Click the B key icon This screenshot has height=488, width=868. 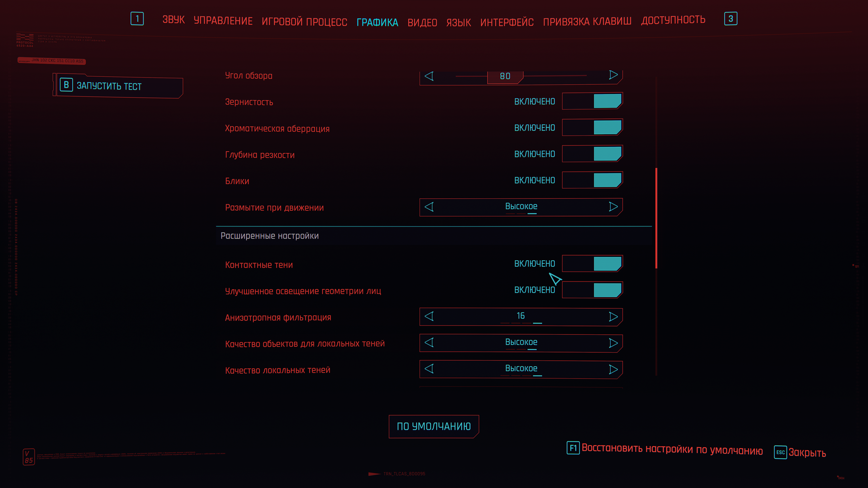(66, 84)
